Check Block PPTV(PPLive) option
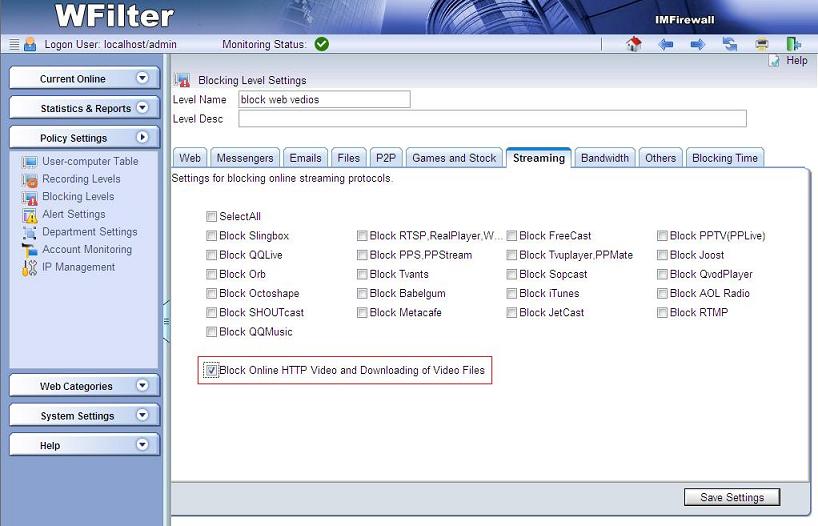The width and height of the screenshot is (818, 526). 663,235
